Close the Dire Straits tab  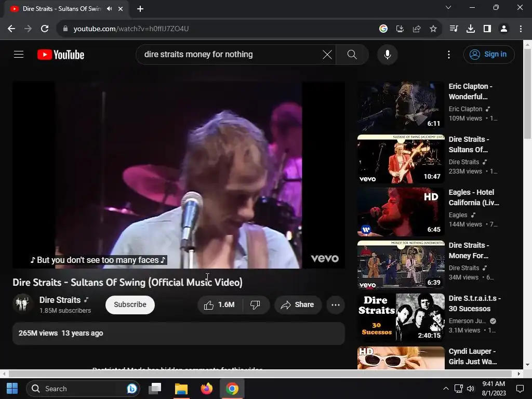coord(121,9)
